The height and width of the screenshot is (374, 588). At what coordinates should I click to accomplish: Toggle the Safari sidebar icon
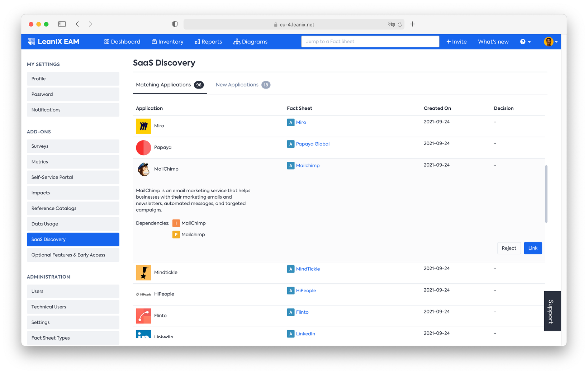click(x=62, y=24)
